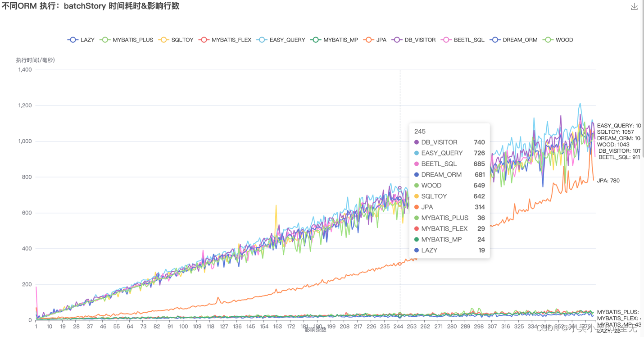This screenshot has width=644, height=337.
Task: Select MYBATIS_PLUS 36 tooltip row
Action: click(x=449, y=218)
